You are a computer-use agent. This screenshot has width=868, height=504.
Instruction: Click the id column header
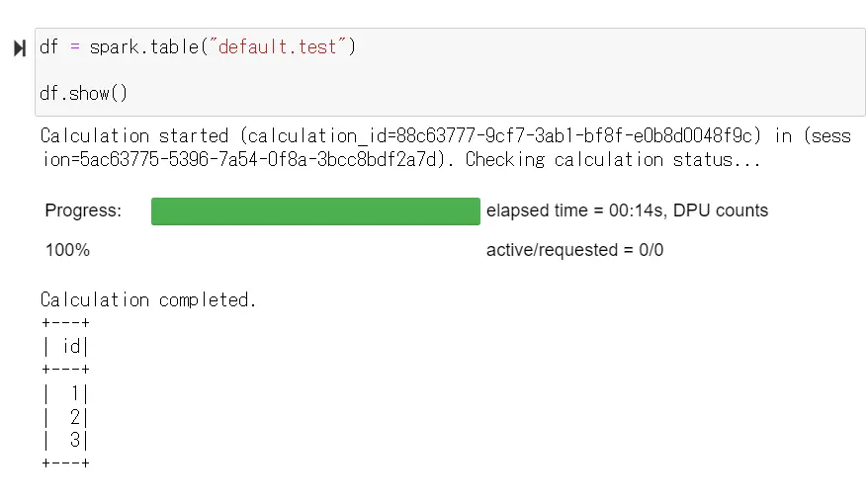tap(65, 346)
